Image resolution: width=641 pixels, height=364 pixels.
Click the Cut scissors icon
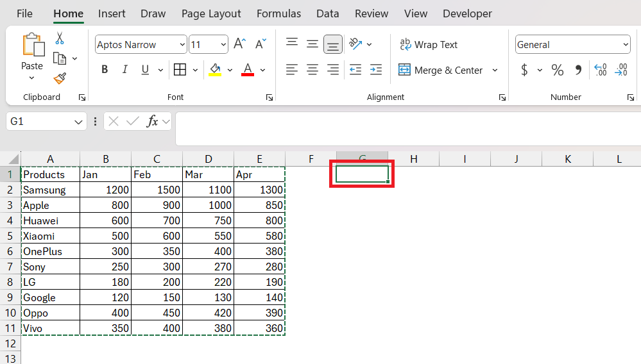pyautogui.click(x=60, y=38)
